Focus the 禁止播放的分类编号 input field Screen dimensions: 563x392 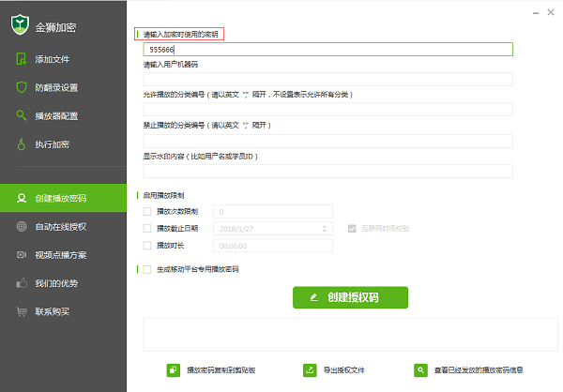click(327, 141)
